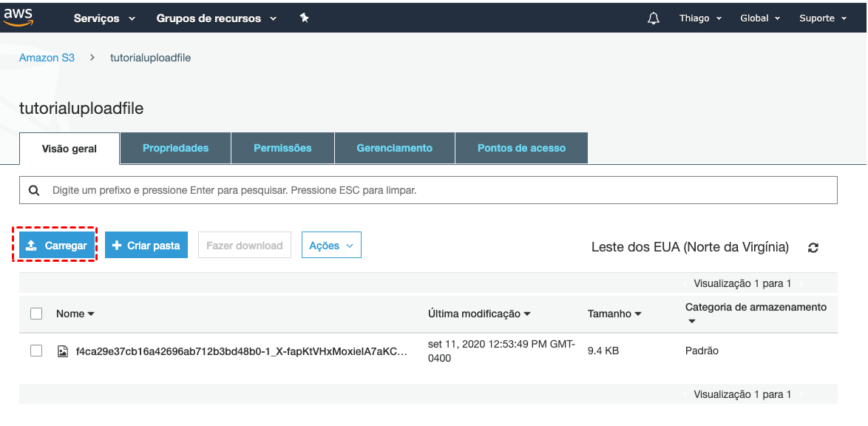Image resolution: width=868 pixels, height=426 pixels.
Task: Go to the next page arrow above the table
Action: point(801,284)
